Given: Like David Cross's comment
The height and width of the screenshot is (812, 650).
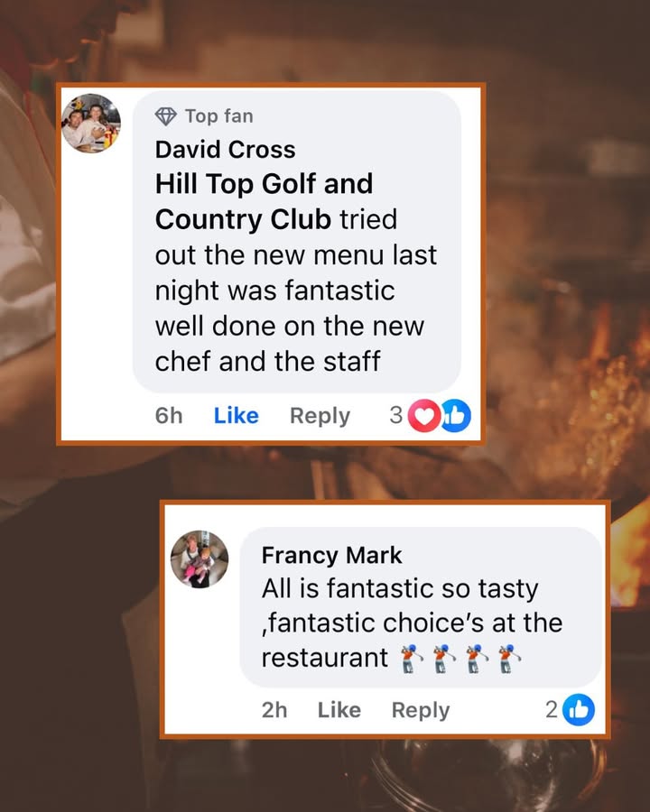Looking at the screenshot, I should coord(237,415).
